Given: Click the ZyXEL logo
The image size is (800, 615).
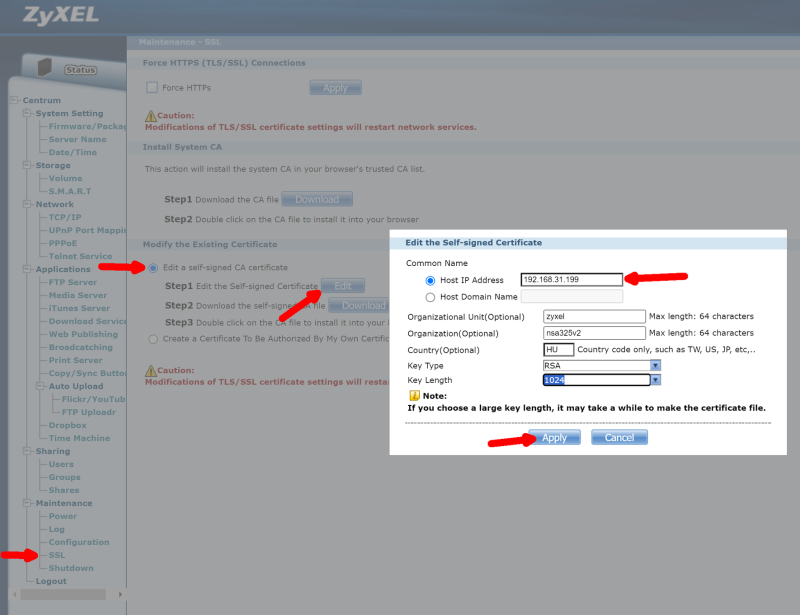Looking at the screenshot, I should coord(61,15).
